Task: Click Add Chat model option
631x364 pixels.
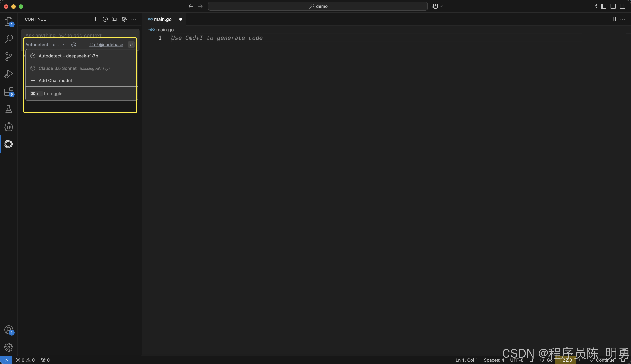Action: pyautogui.click(x=55, y=80)
